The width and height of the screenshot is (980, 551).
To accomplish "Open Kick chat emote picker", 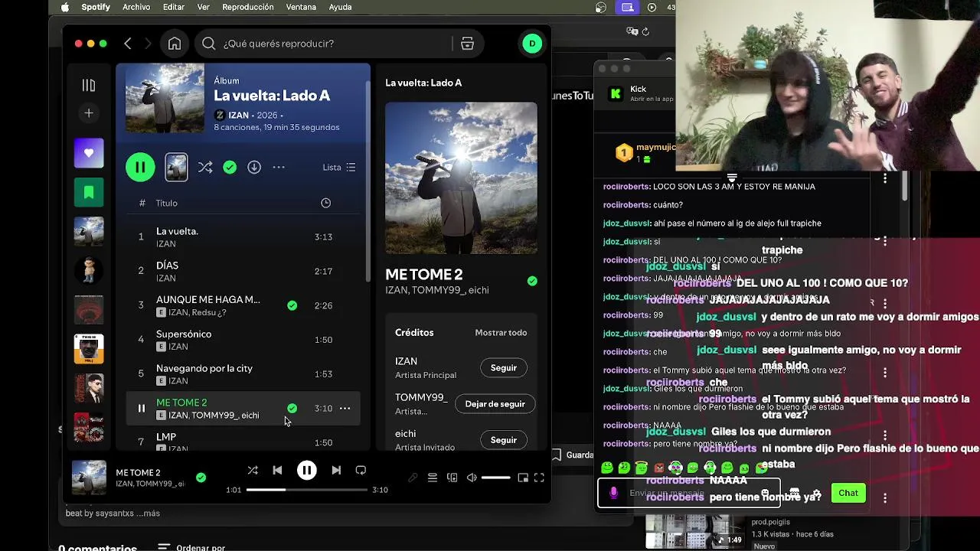I will (x=765, y=493).
